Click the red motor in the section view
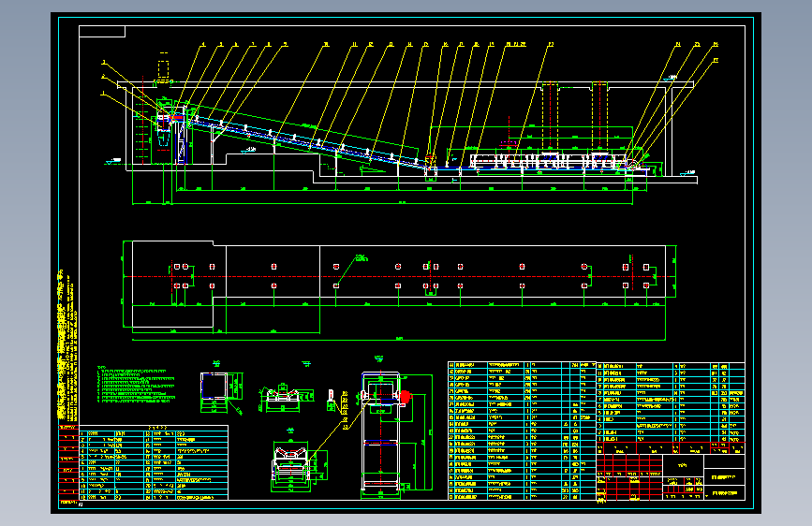812x526 pixels. (405, 397)
